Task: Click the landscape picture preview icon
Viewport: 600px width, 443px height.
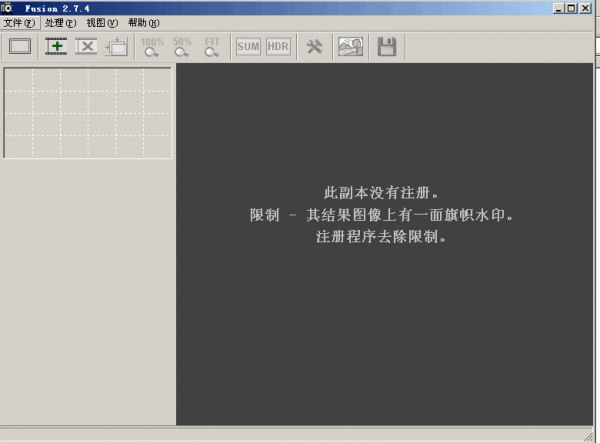Action: pyautogui.click(x=351, y=47)
